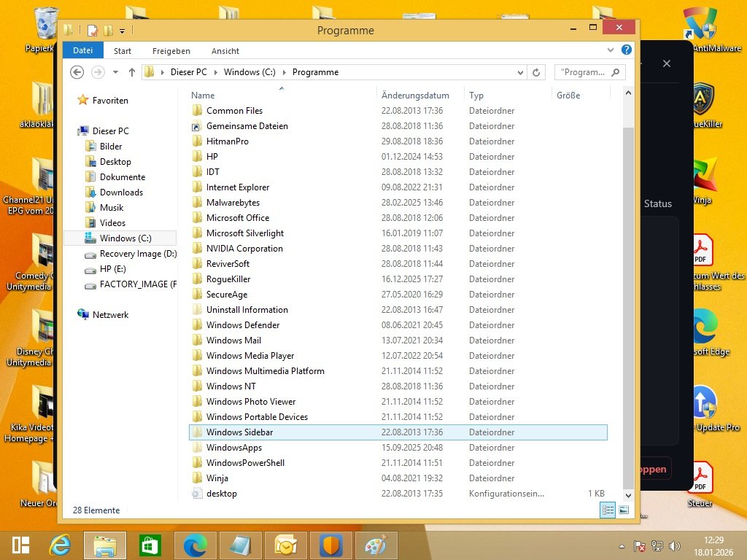
Task: Open Musik in the navigation pane
Action: coord(111,208)
